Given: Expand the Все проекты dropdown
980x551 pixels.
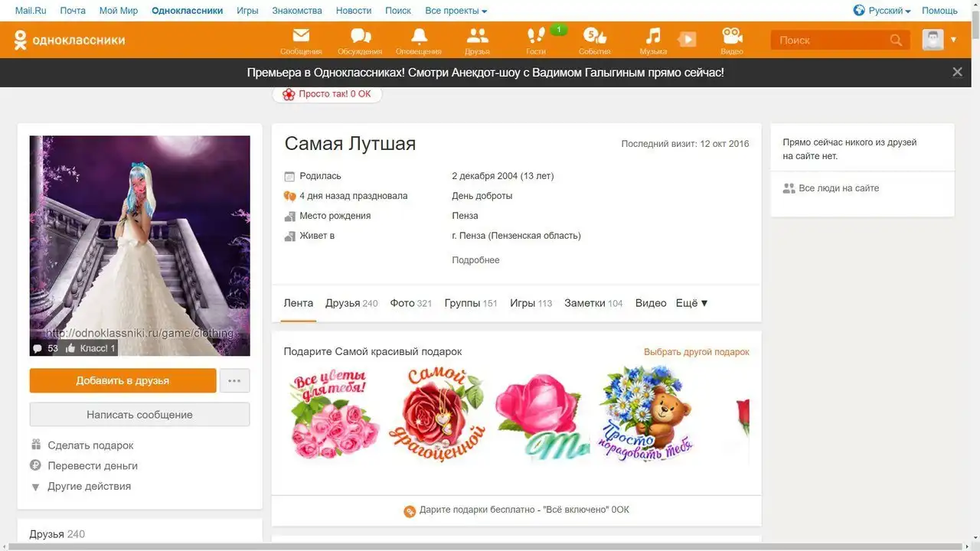Looking at the screenshot, I should point(456,11).
